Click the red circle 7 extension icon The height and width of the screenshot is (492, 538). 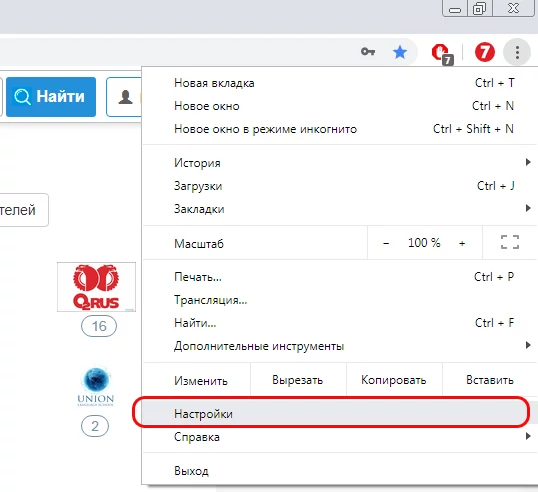(484, 52)
